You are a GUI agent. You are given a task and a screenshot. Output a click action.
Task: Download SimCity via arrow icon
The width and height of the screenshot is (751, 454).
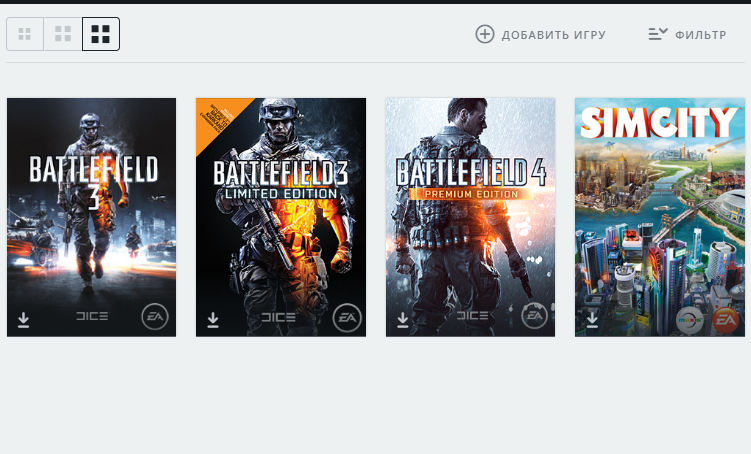click(x=592, y=319)
